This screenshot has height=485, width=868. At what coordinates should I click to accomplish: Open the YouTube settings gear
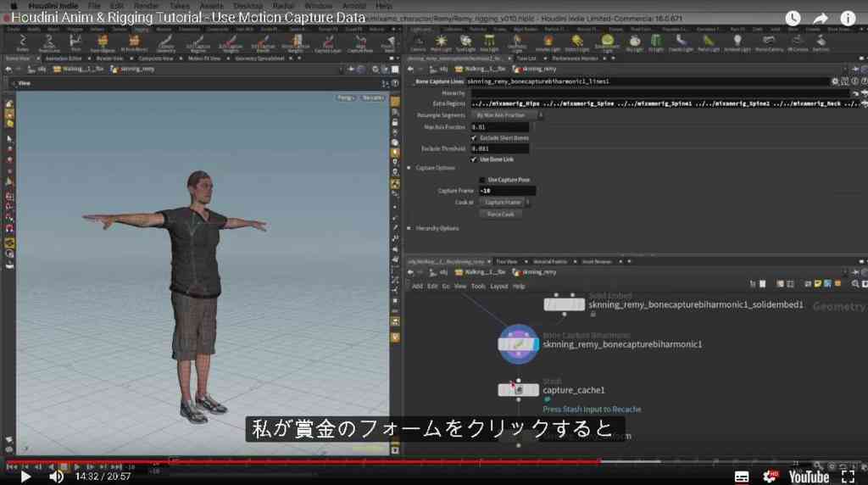click(x=770, y=477)
